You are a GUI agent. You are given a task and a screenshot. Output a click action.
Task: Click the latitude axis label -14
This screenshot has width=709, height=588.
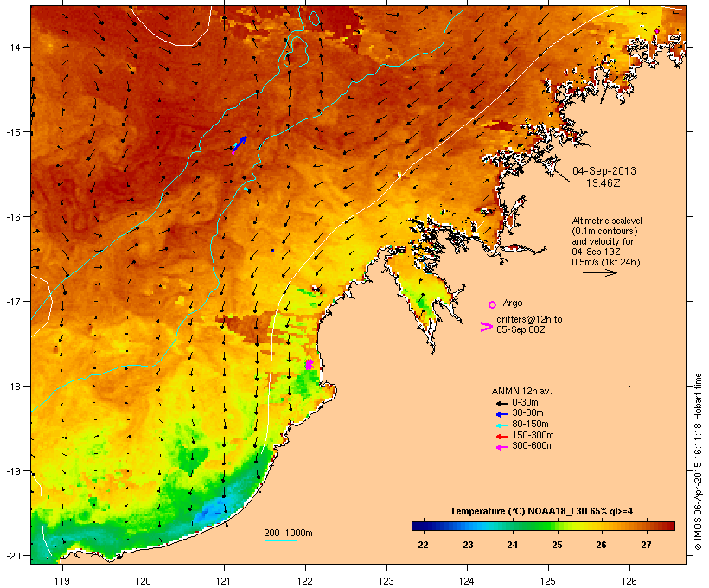12,47
